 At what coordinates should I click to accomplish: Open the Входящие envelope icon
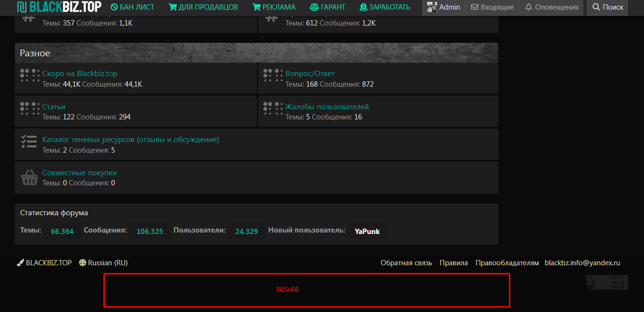click(x=474, y=7)
